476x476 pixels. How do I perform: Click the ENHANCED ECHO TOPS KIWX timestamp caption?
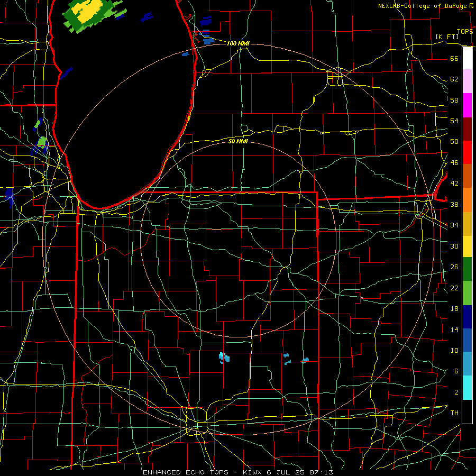(238, 472)
